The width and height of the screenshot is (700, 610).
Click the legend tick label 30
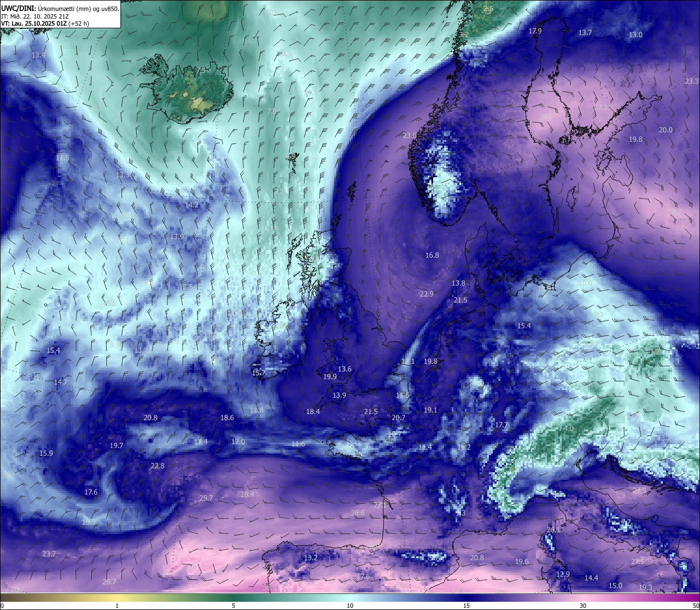click(x=583, y=606)
